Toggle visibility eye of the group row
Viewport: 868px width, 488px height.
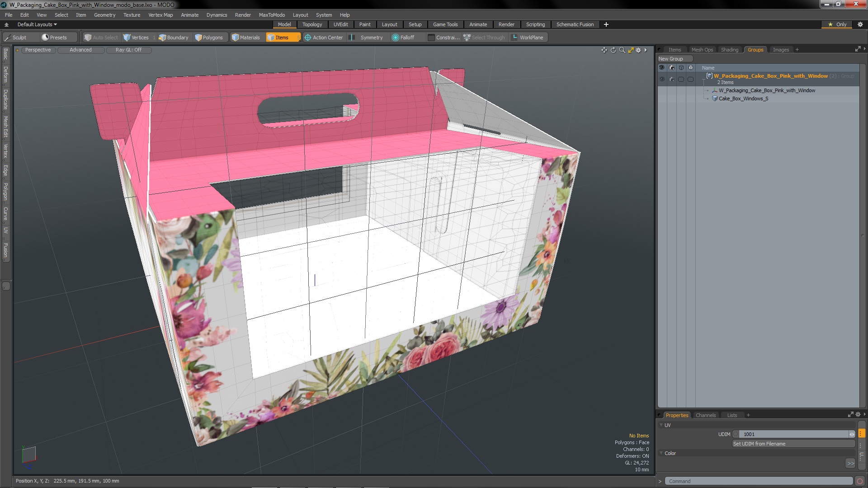[x=662, y=79]
